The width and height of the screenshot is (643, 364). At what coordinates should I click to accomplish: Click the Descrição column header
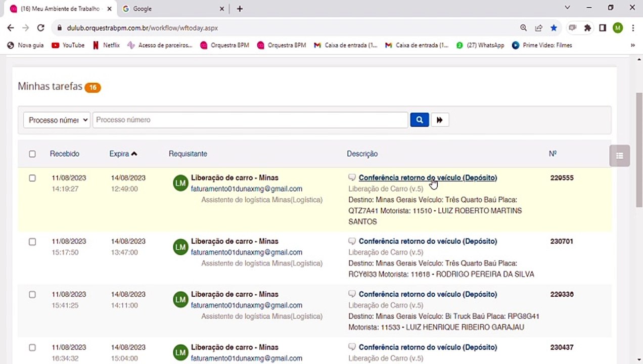(362, 154)
